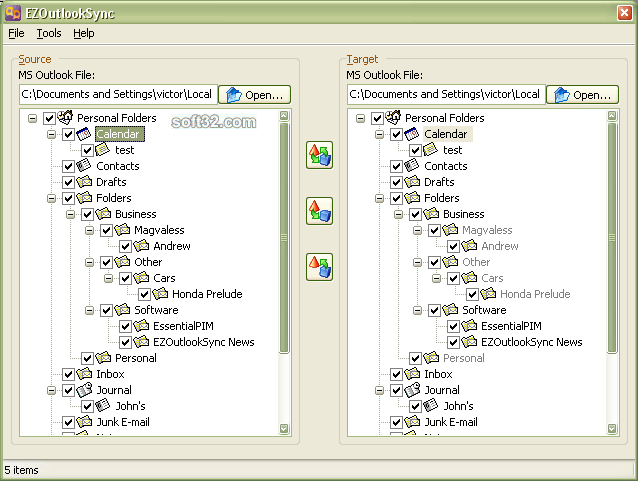The width and height of the screenshot is (638, 481).
Task: Click Source Open... button
Action: (255, 95)
